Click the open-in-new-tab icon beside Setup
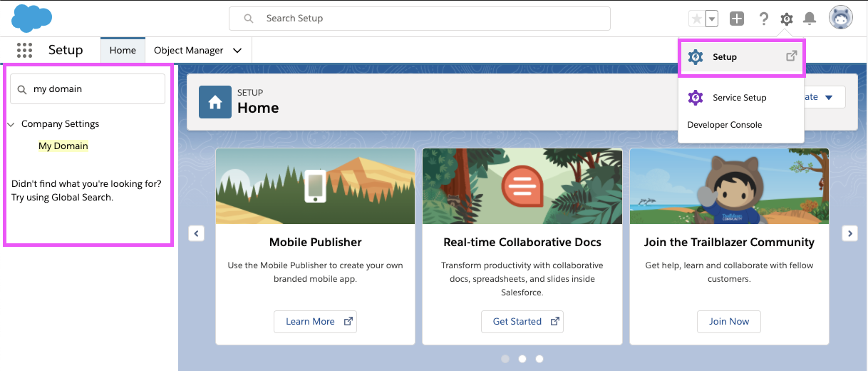The image size is (868, 371). tap(791, 56)
